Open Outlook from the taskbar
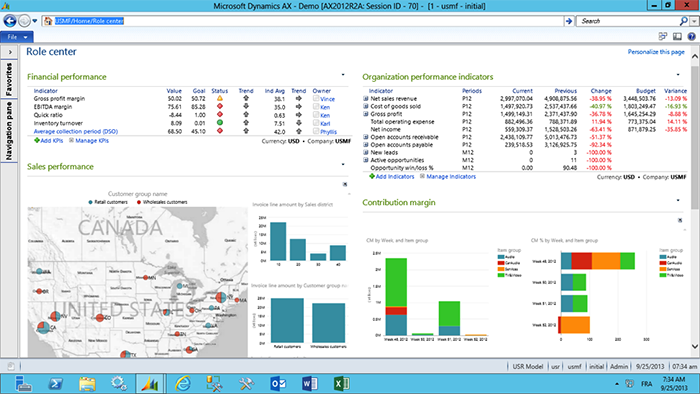 278,383
